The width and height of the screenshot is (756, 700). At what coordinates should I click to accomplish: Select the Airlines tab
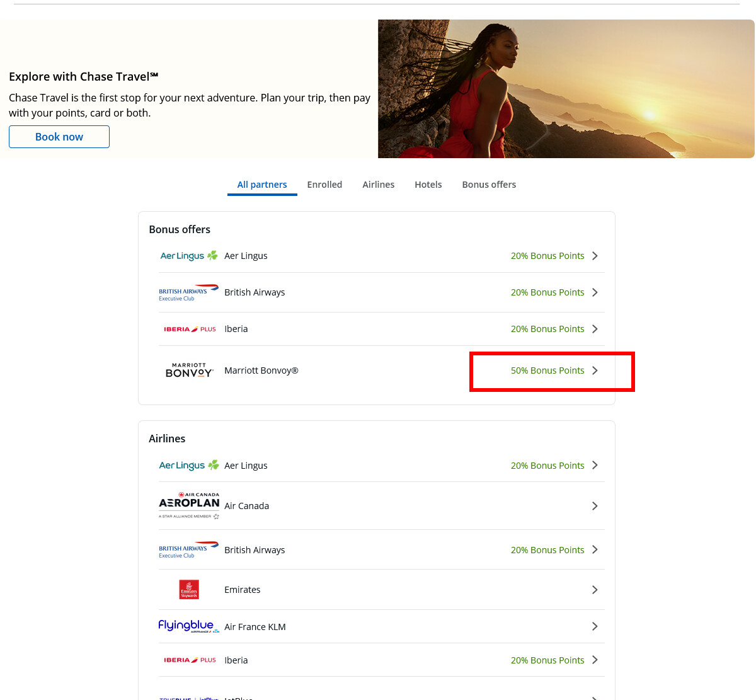tap(378, 185)
